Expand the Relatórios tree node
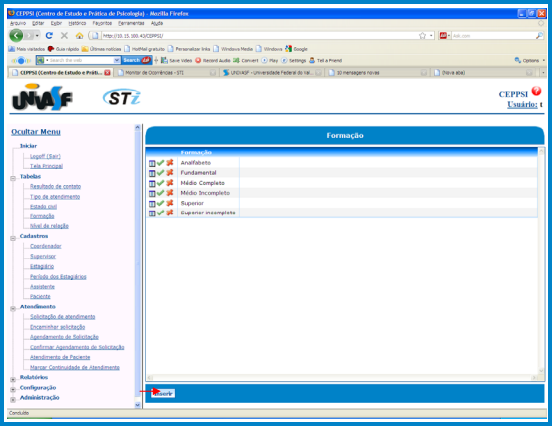This screenshot has height=426, width=552. click(13, 380)
